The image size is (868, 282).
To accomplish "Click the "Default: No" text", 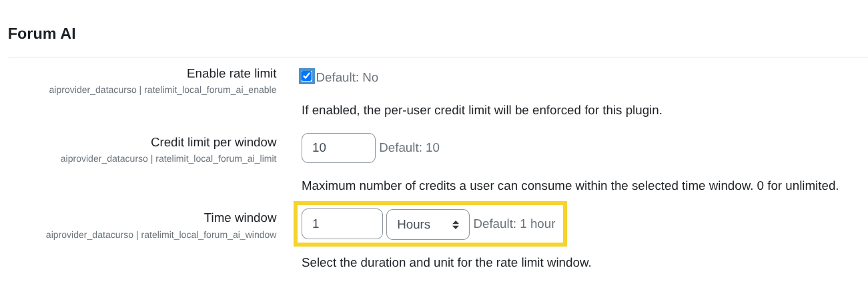I will coord(347,78).
